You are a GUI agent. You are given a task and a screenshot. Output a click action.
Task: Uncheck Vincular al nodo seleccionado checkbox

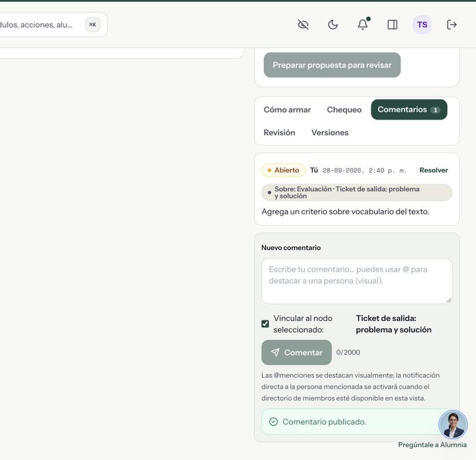[x=265, y=324]
